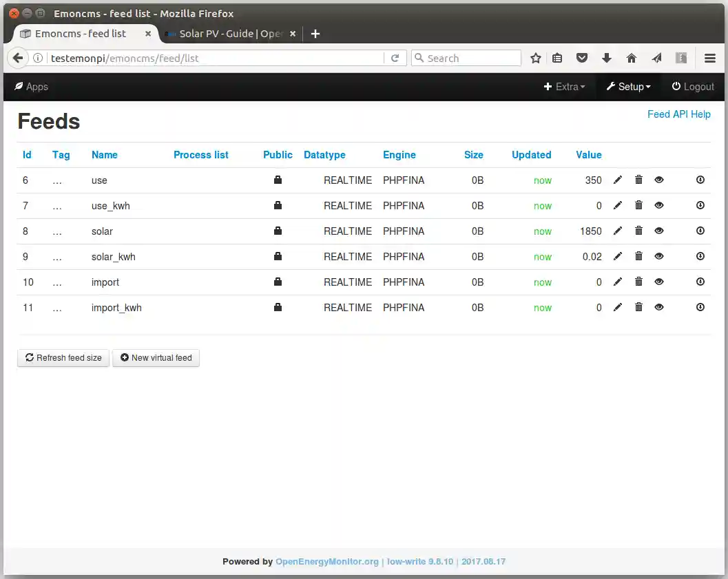Bookmark this page with star icon
The image size is (728, 579).
[535, 59]
